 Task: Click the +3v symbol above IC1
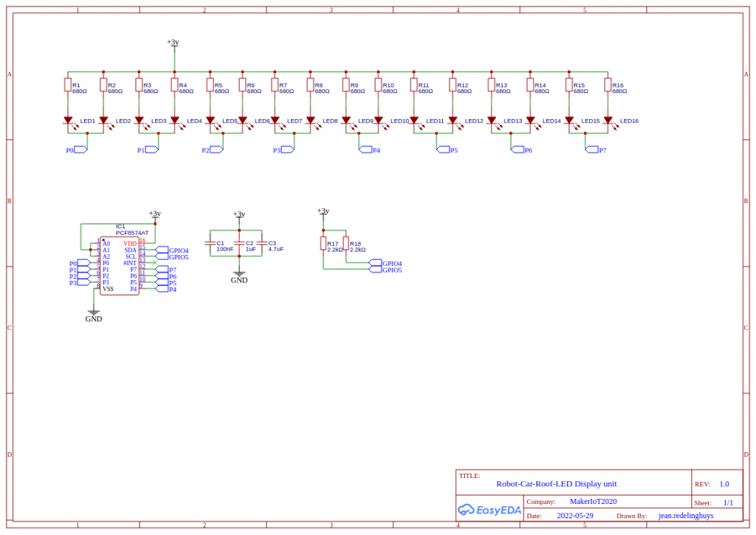(x=155, y=215)
